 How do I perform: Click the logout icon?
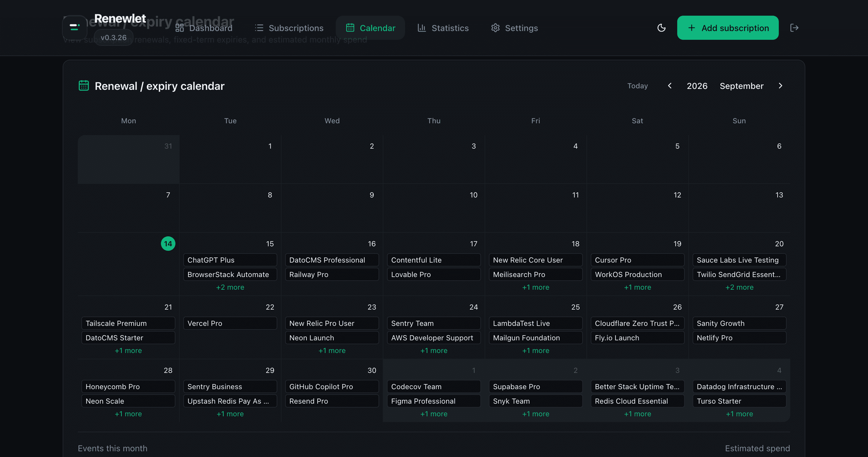click(x=794, y=28)
